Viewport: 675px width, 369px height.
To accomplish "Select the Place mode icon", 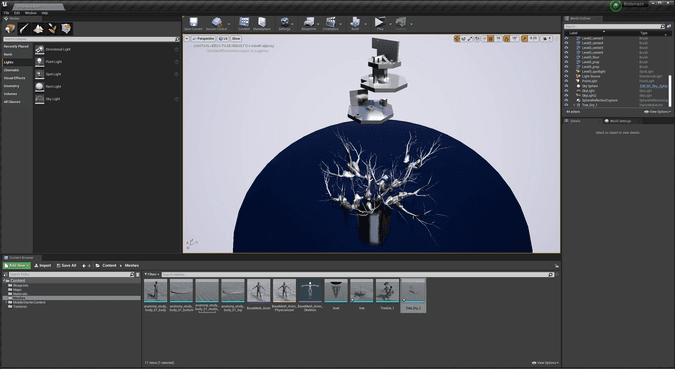I will (10, 29).
